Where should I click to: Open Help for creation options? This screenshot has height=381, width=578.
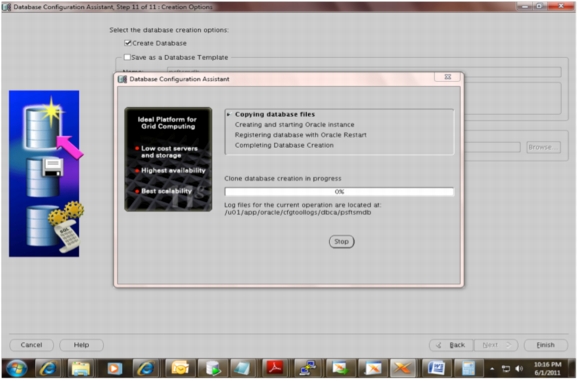click(x=81, y=345)
